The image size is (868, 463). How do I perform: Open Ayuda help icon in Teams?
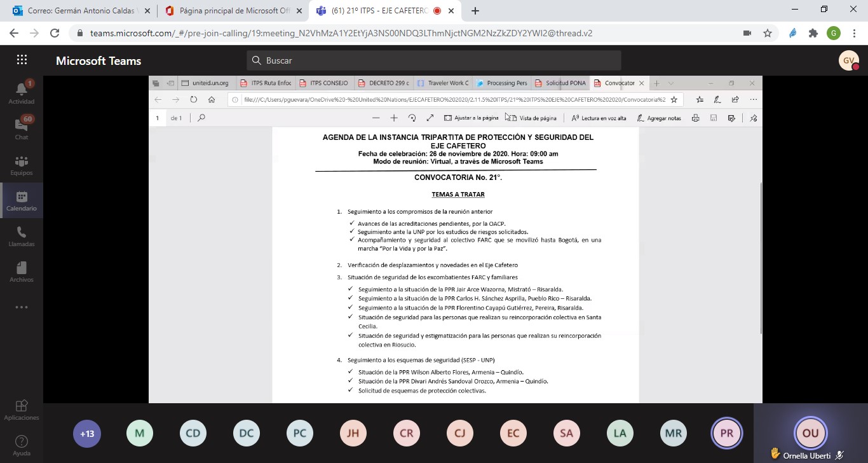[22, 445]
